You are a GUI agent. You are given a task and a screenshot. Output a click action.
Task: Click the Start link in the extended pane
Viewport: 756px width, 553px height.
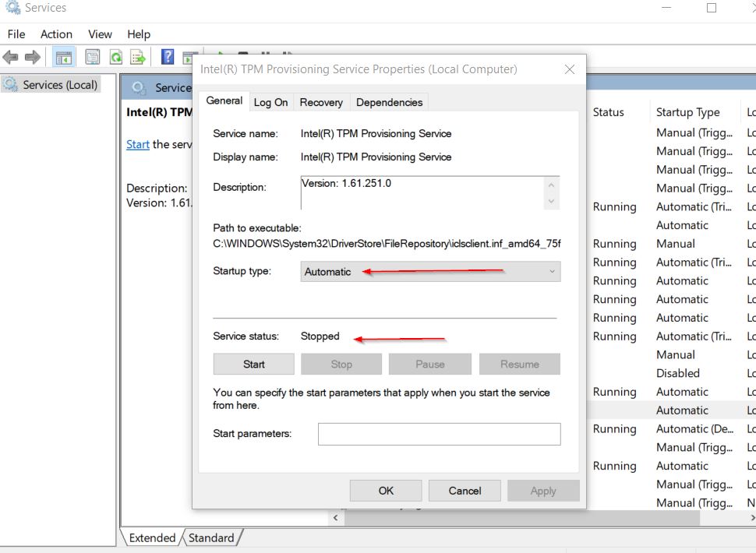(138, 144)
